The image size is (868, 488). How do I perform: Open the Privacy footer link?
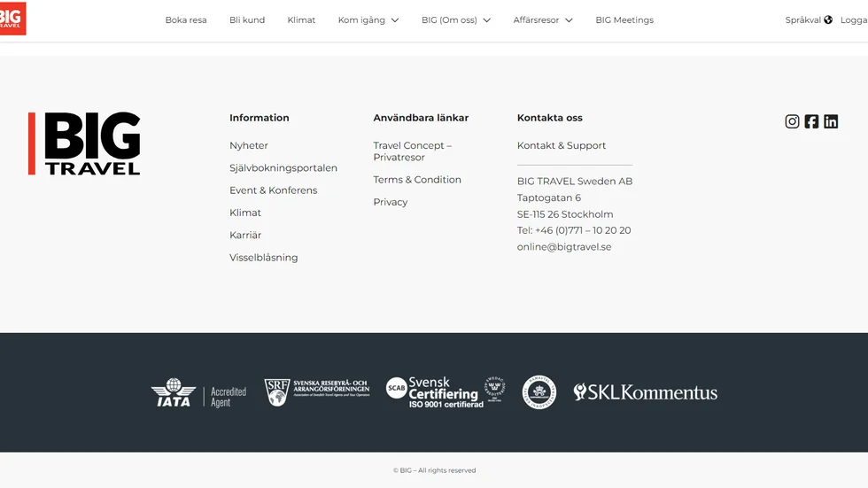pos(391,202)
